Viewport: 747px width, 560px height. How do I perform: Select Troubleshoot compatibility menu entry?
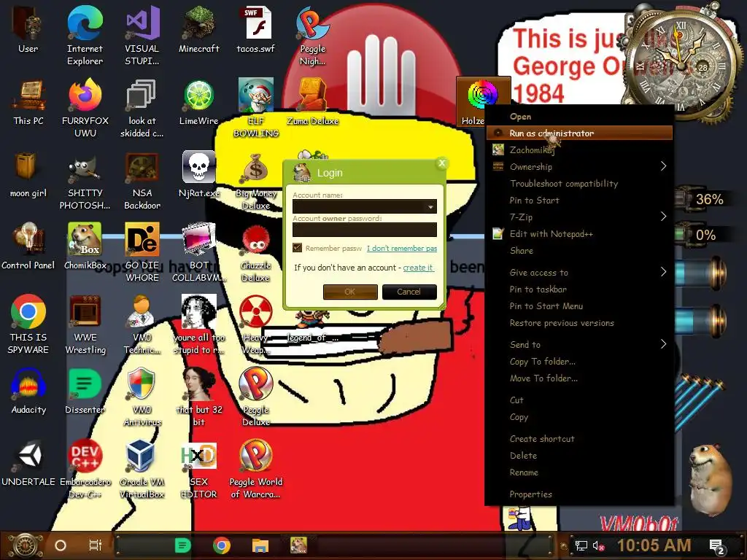point(579,183)
